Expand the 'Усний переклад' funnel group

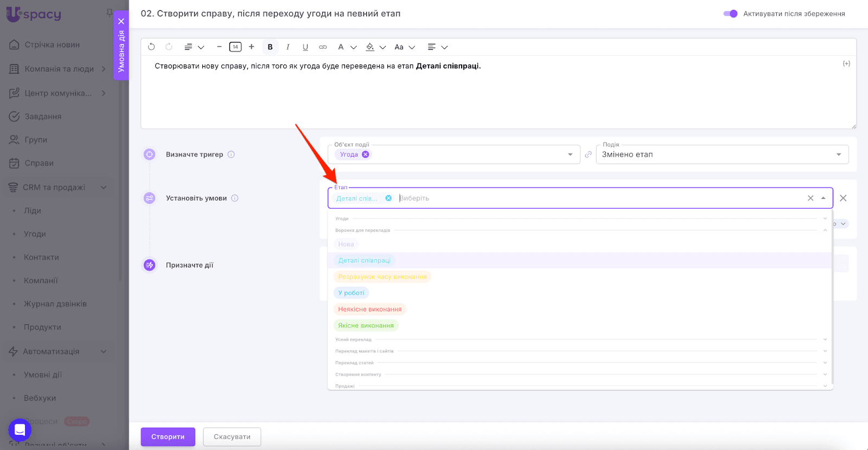[825, 339]
